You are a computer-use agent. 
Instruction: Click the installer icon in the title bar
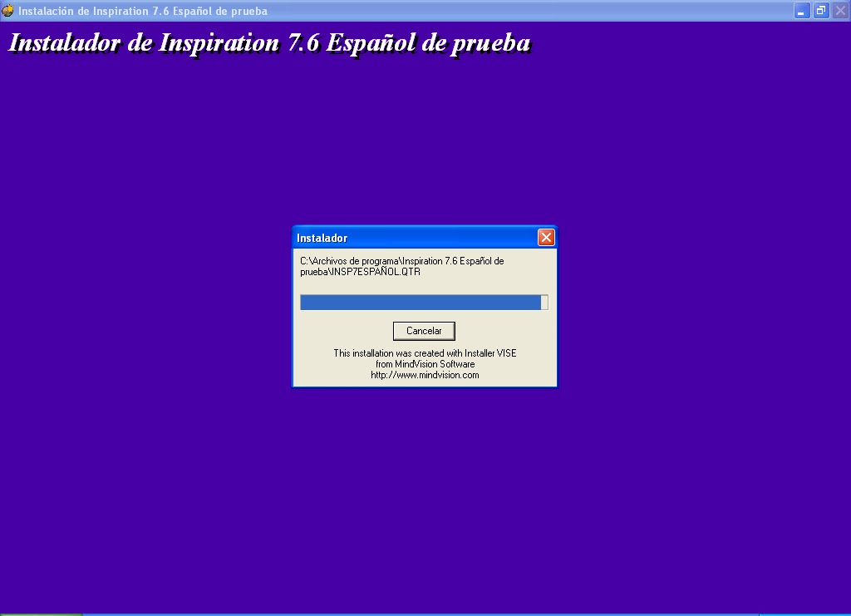tap(7, 11)
